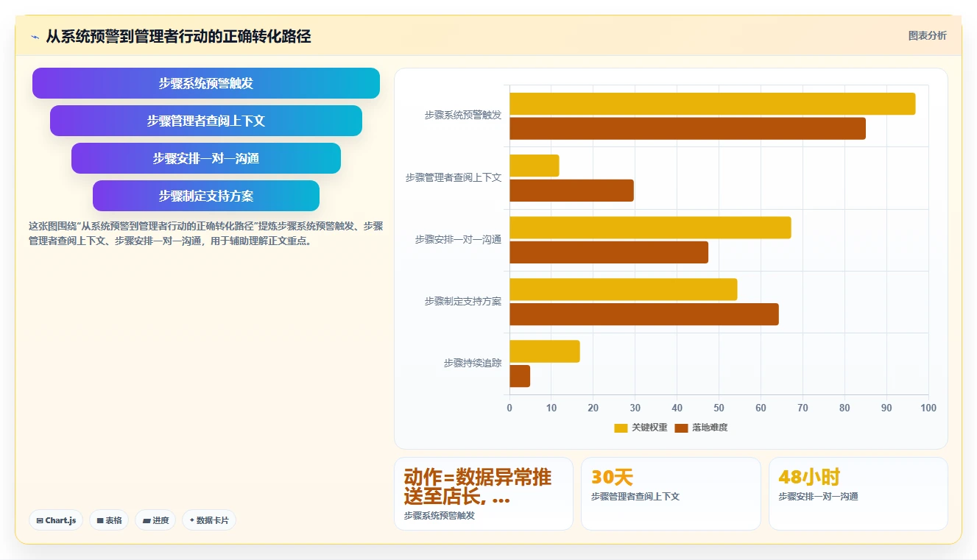Click the brown bar for 步骤制定支持方案
The height and width of the screenshot is (560, 977).
click(x=644, y=314)
